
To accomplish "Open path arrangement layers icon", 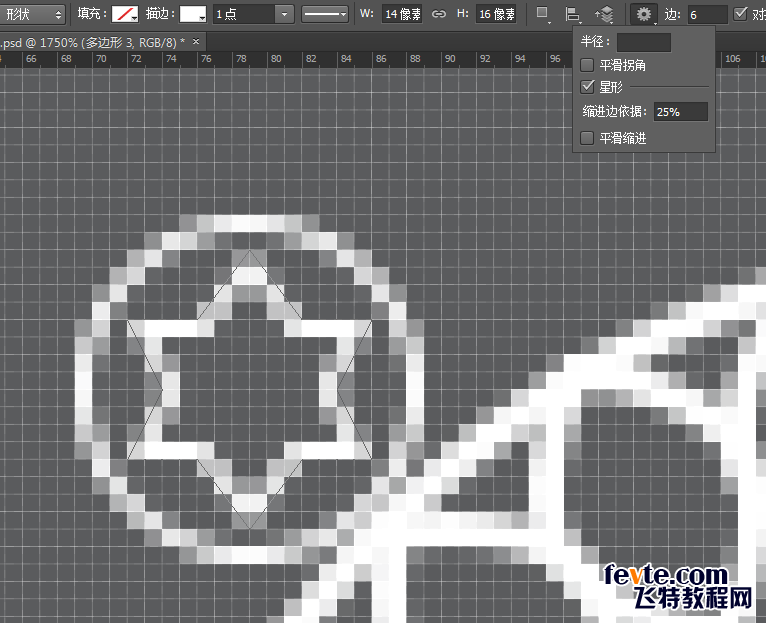I will 604,15.
